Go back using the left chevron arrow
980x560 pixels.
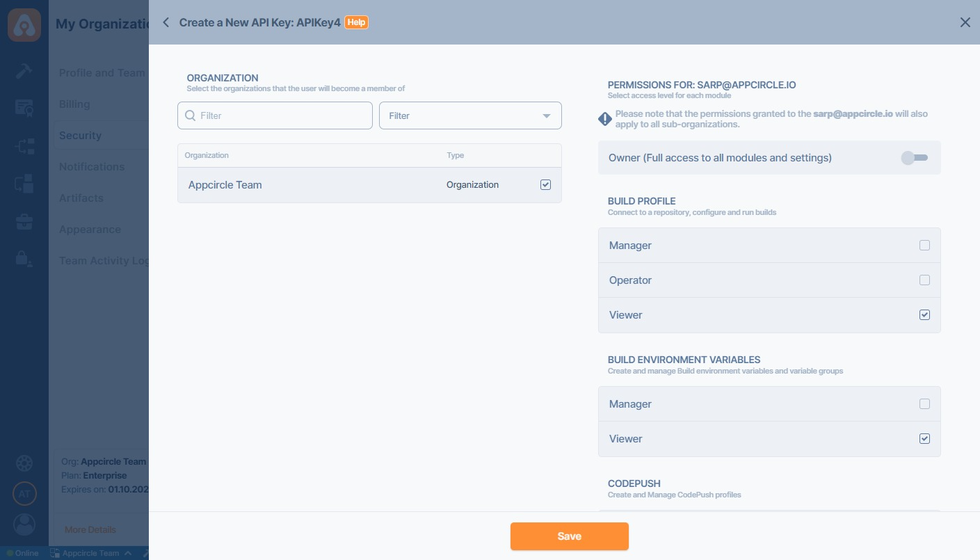166,22
